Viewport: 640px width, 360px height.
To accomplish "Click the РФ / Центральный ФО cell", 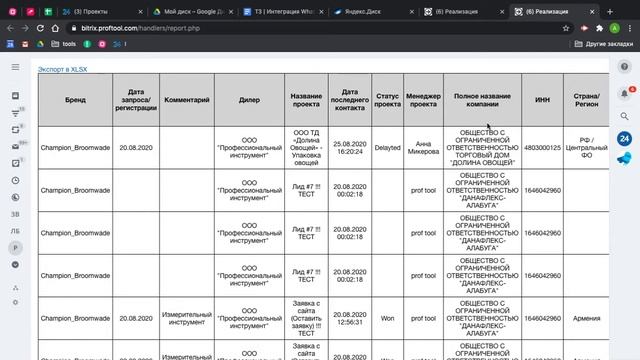I will point(587,148).
